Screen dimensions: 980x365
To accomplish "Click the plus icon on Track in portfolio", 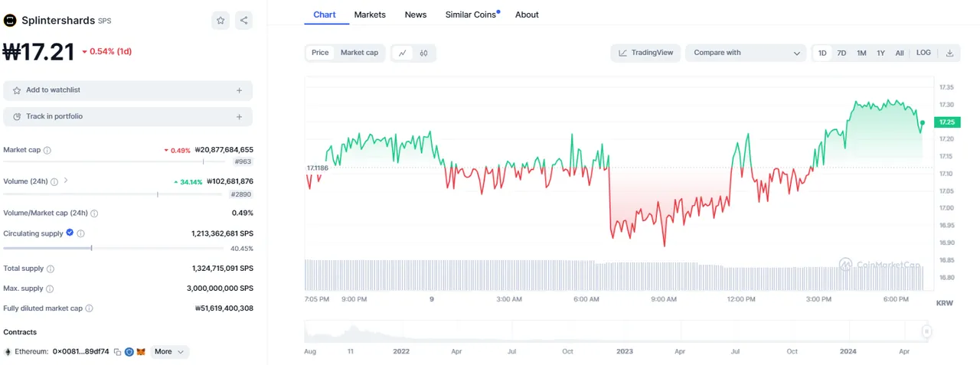I will tap(239, 117).
